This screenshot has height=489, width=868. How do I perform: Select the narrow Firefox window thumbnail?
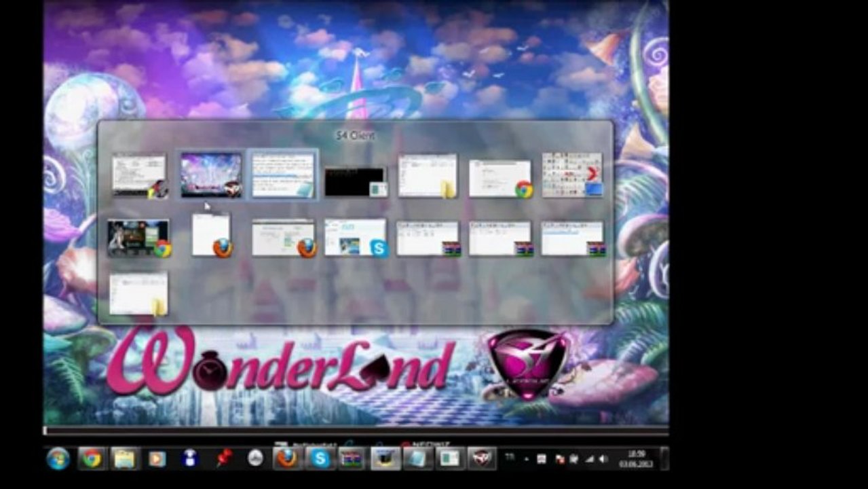(x=212, y=236)
